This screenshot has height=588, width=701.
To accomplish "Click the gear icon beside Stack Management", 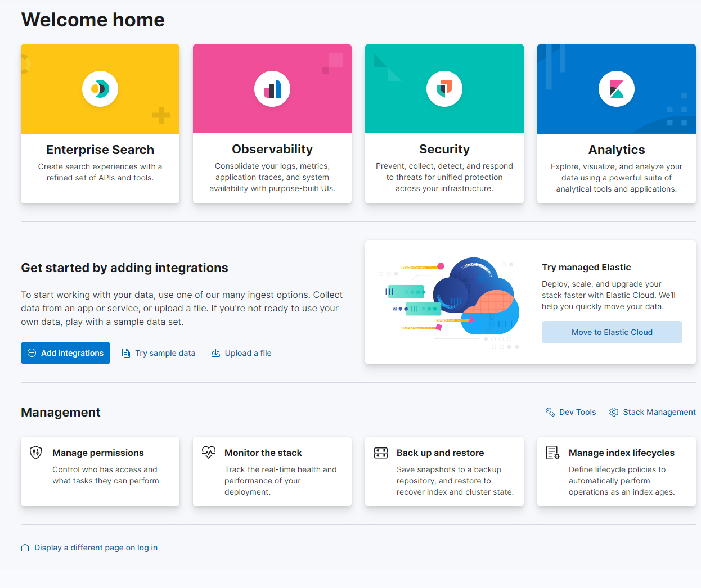I will pyautogui.click(x=614, y=412).
